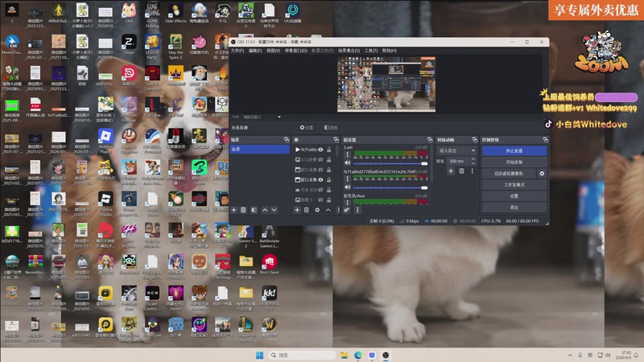
Task: Open Microsoft Edge from the taskbar
Action: 358,355
